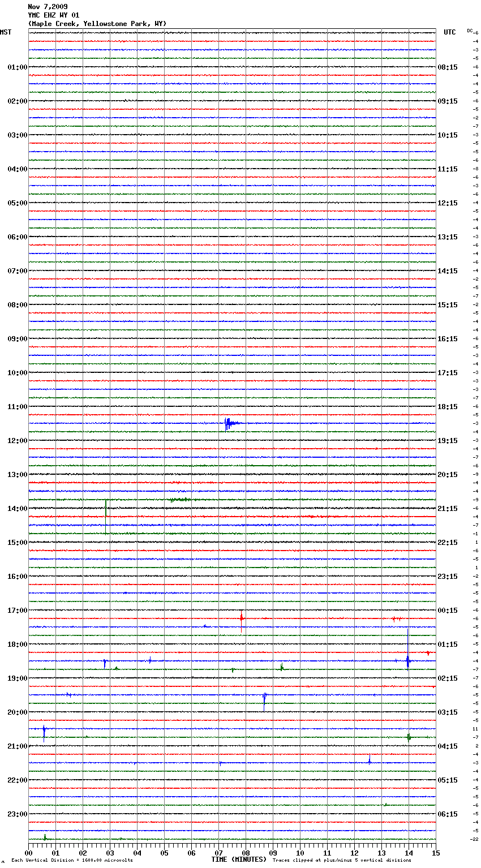Click blue spike near minute 0.5 on 20:30 trace
This screenshot has height=868, width=481.
coord(44,733)
